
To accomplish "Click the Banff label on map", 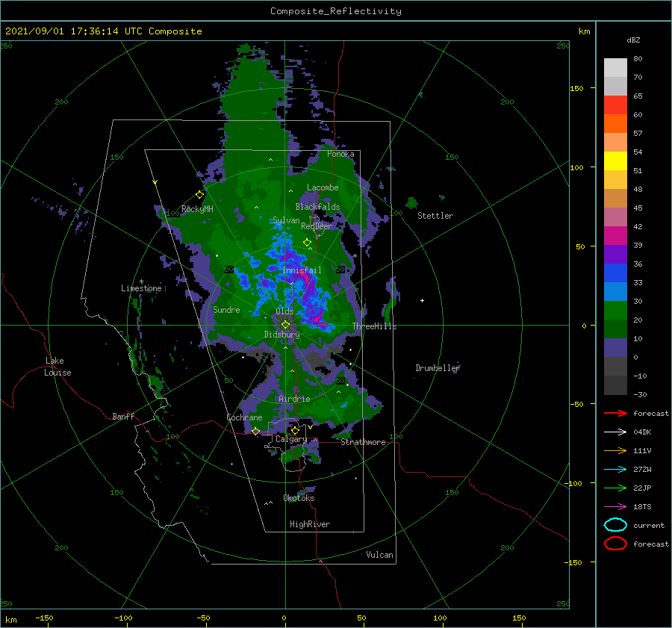I will click(123, 417).
